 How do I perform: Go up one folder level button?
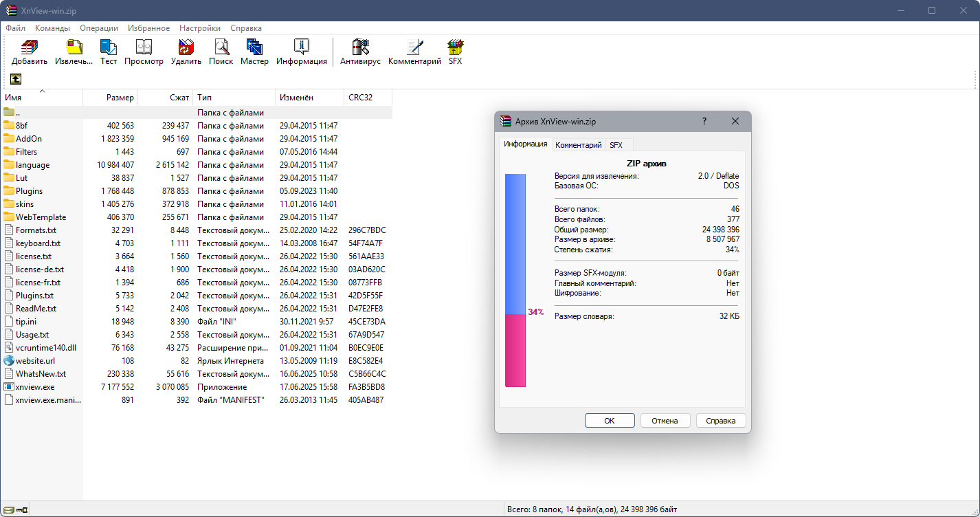[16, 79]
